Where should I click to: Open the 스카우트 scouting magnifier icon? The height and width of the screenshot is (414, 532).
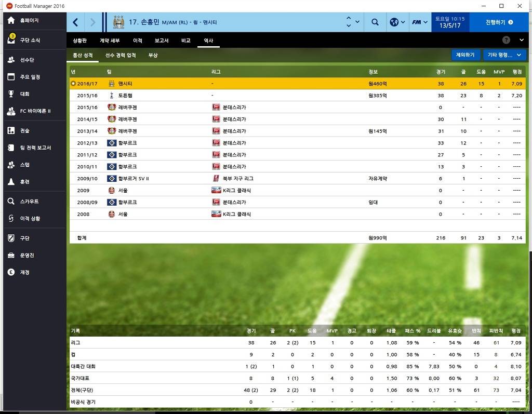coord(11,202)
